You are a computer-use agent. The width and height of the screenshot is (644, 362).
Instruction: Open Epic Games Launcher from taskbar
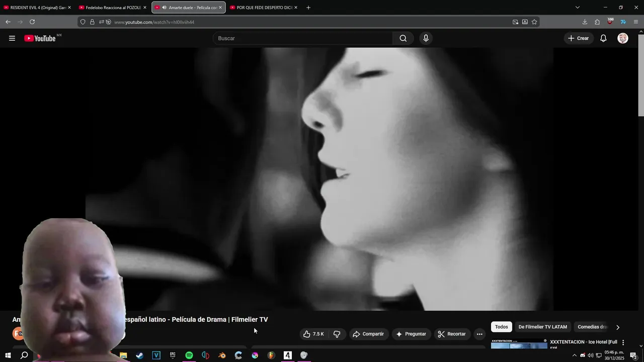[173, 355]
